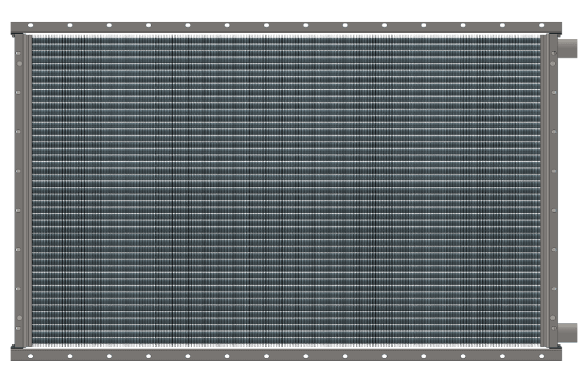The width and height of the screenshot is (588, 382).
Task: Pick the leftmost bolt hole on bottom flange
Action: click(x=31, y=356)
